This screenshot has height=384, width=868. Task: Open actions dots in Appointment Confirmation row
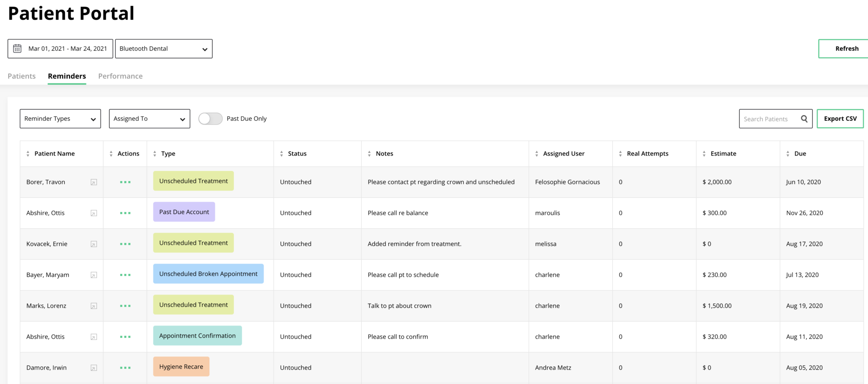125,337
